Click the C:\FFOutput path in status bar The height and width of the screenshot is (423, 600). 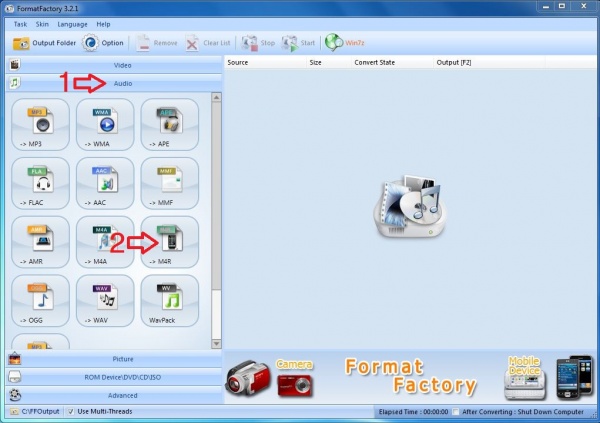click(41, 412)
